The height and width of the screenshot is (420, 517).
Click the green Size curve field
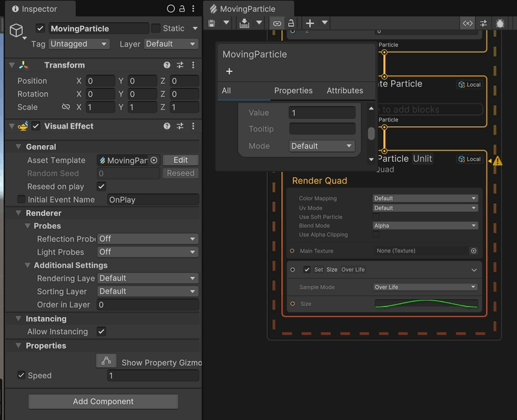click(x=426, y=304)
